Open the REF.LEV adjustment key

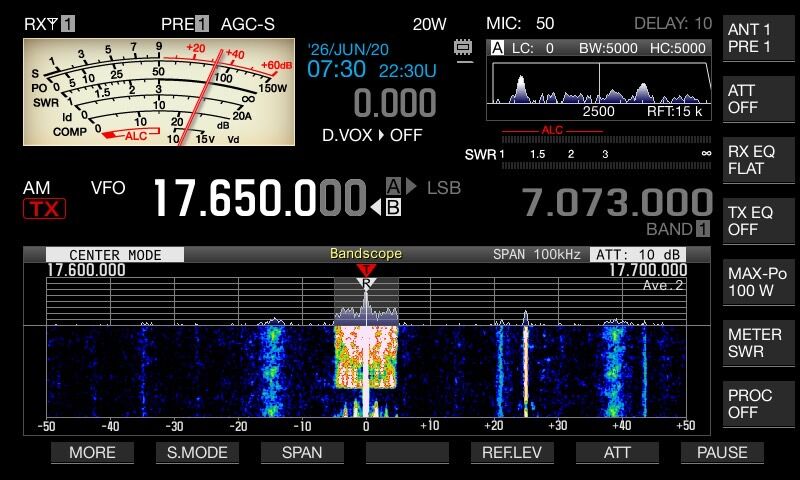(512, 452)
